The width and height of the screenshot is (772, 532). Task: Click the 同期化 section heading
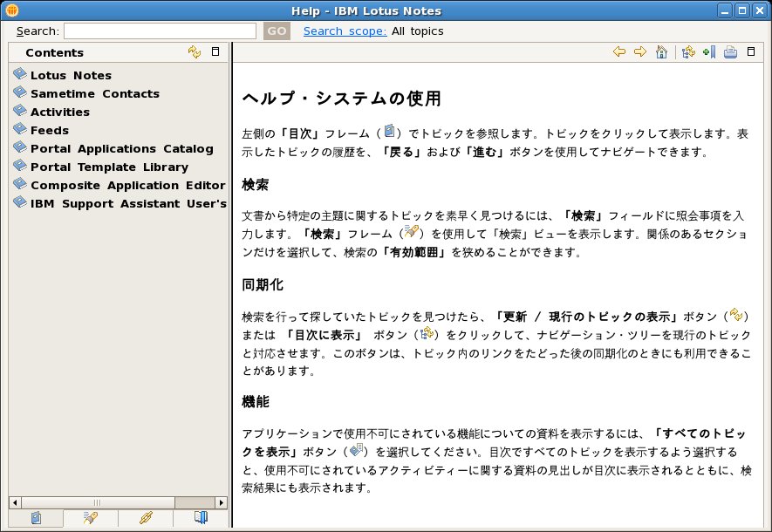[262, 284]
